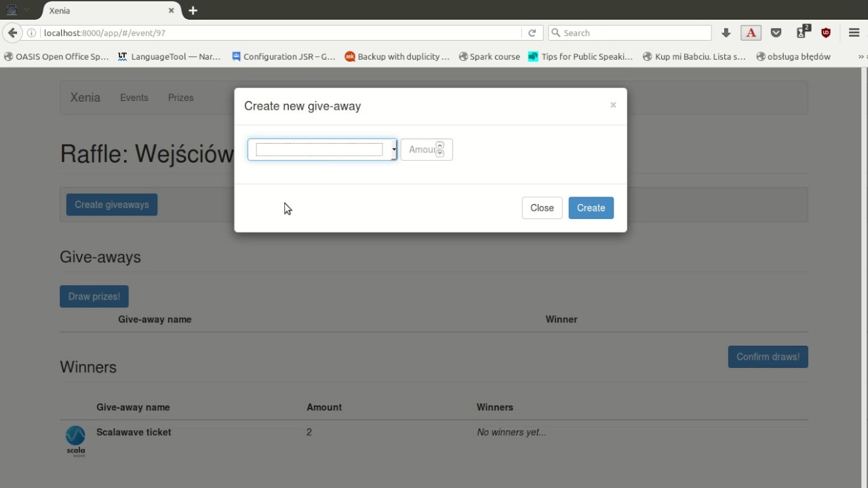Click the Scalawave logo thumbnail
The height and width of the screenshot is (488, 868).
point(75,441)
